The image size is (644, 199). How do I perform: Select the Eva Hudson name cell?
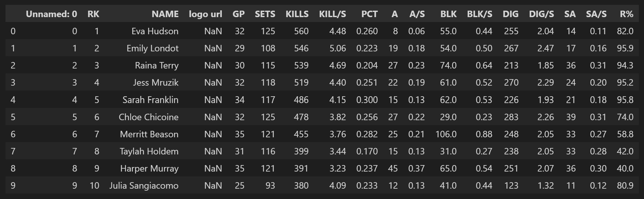[x=155, y=31]
